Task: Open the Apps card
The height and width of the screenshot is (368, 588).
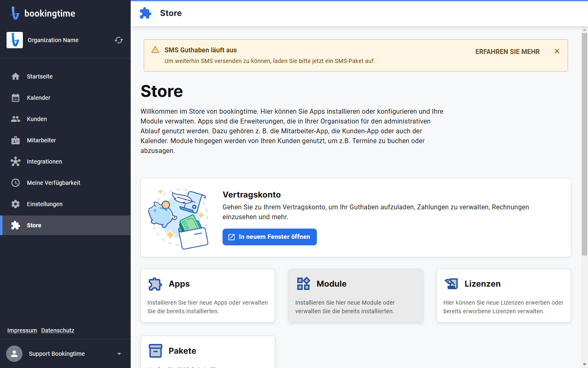Action: [x=208, y=296]
